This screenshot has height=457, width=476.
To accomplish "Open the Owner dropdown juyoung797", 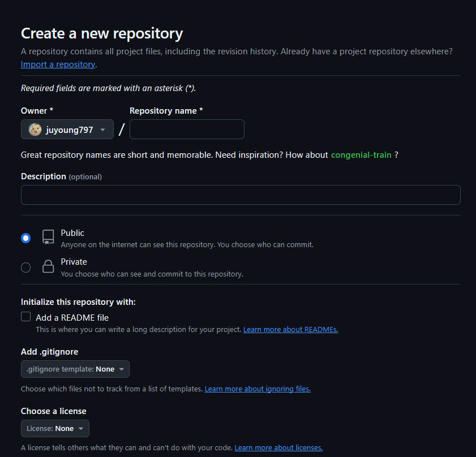I will pos(67,130).
